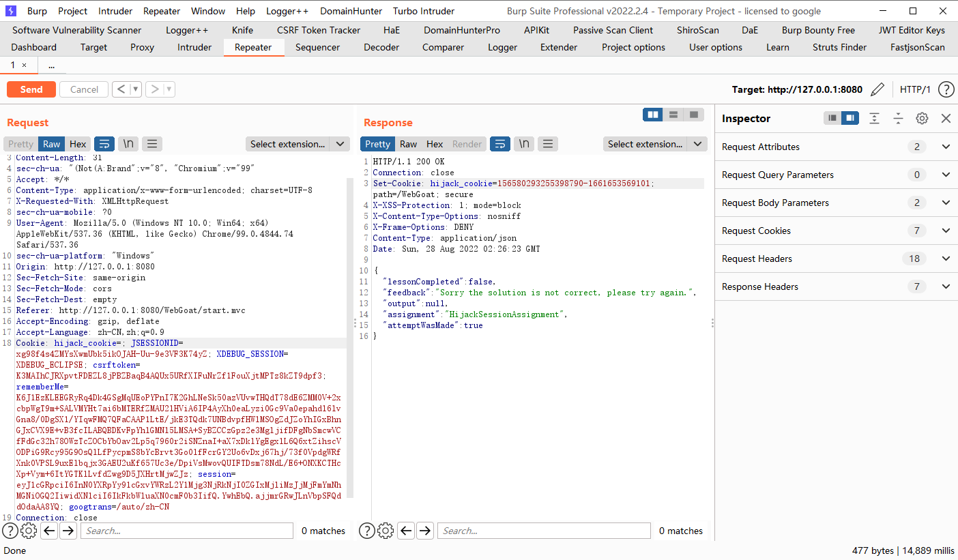Screen dimensions: 958x560
Task: Open the CSRF Token Tracker tab
Action: point(319,30)
